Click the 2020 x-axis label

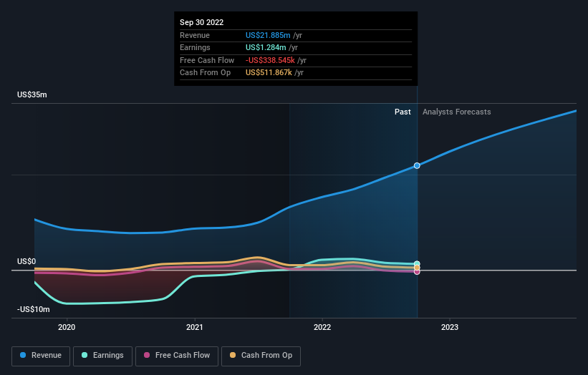pos(67,328)
